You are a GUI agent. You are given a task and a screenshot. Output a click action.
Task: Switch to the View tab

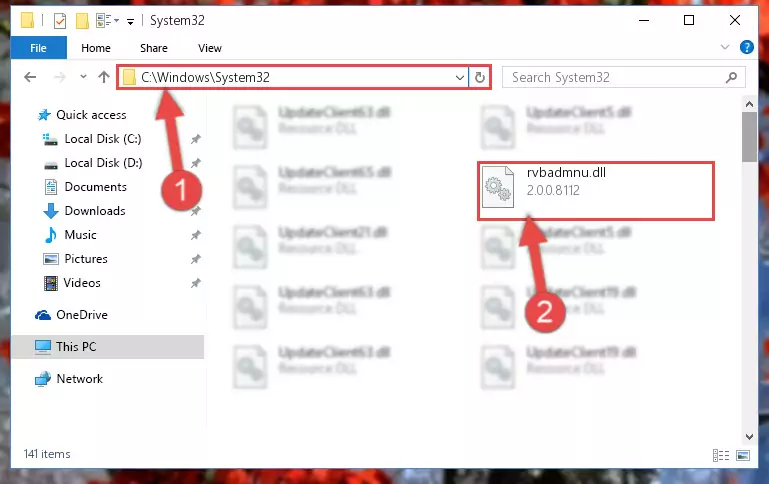coord(210,48)
